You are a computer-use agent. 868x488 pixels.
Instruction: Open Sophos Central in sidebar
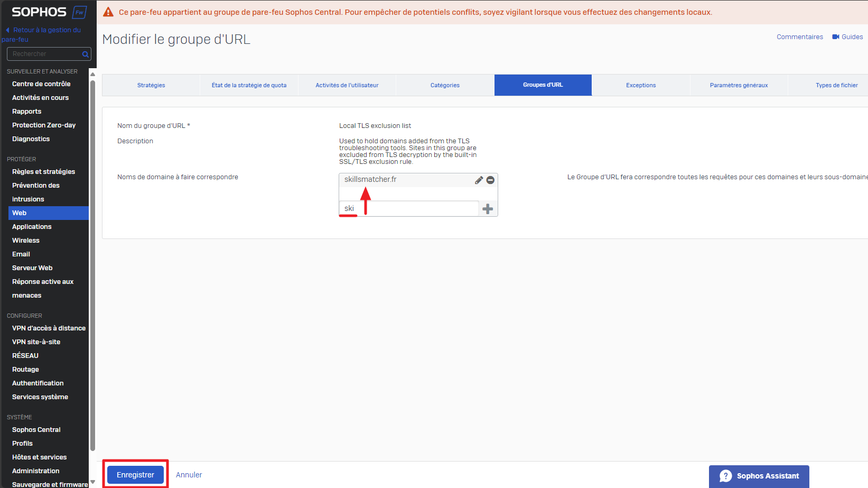(x=36, y=430)
